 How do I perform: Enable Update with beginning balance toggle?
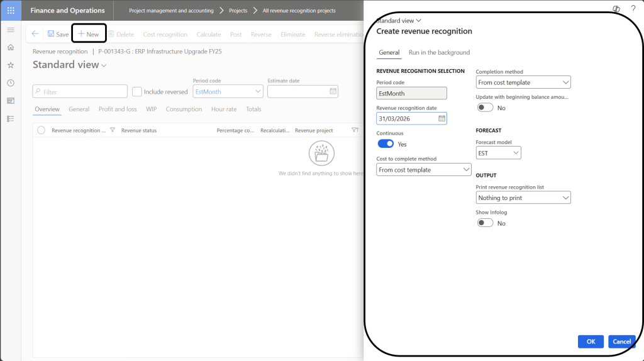(x=485, y=108)
